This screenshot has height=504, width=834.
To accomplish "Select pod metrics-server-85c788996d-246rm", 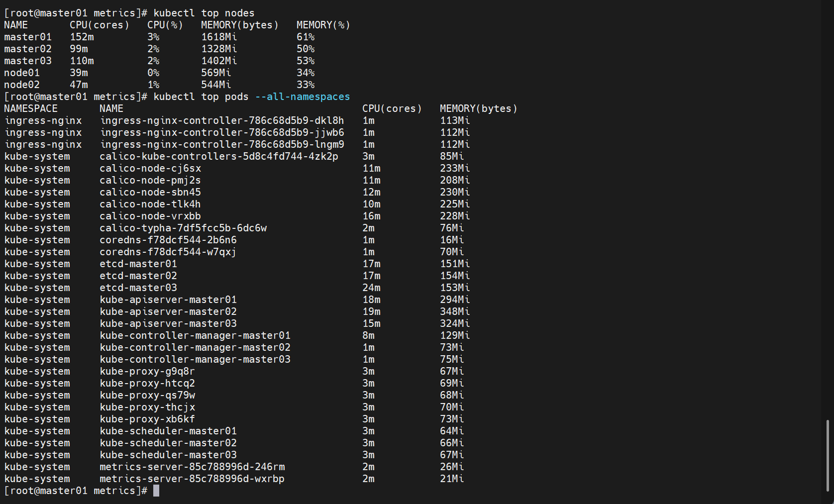I will click(x=192, y=467).
